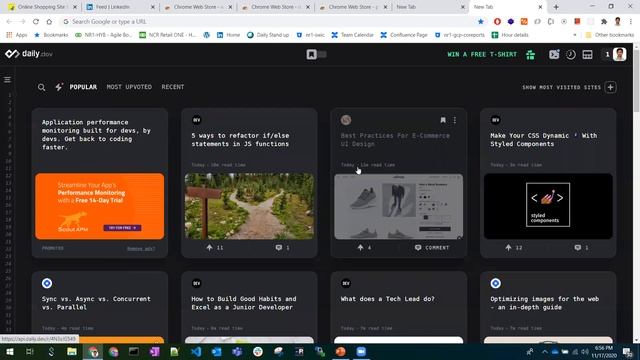The width and height of the screenshot is (640, 360).
Task: Switch to Most Upvoted feed tab
Action: pyautogui.click(x=129, y=87)
